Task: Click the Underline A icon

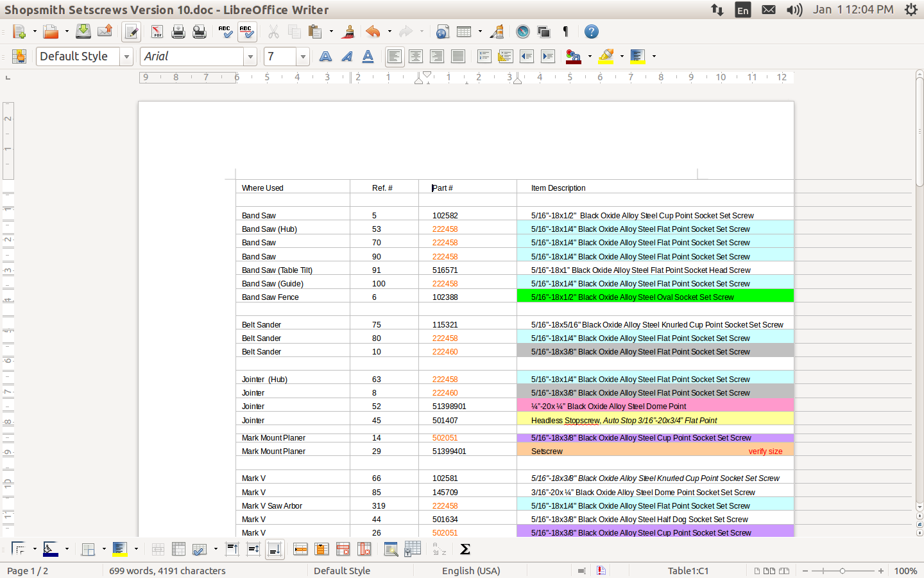Action: click(368, 57)
